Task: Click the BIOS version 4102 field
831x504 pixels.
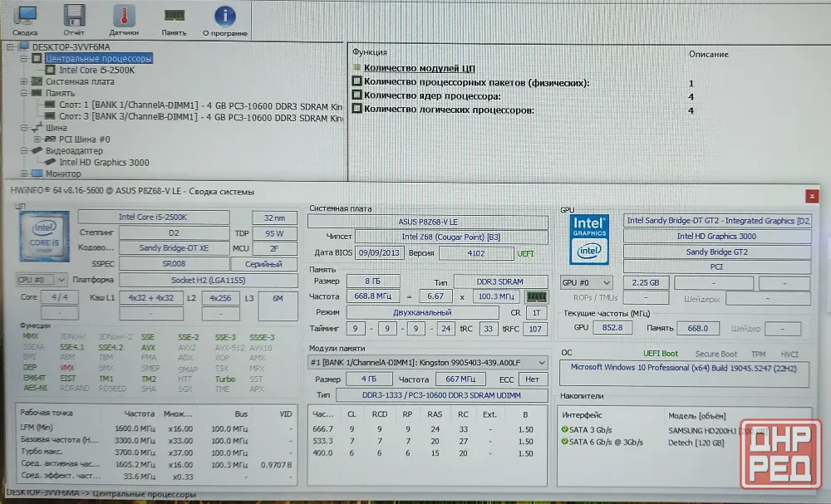Action: tap(476, 253)
